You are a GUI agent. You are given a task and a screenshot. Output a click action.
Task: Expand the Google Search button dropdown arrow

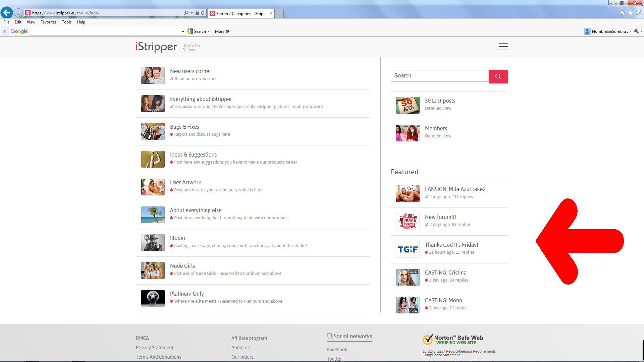(x=209, y=32)
